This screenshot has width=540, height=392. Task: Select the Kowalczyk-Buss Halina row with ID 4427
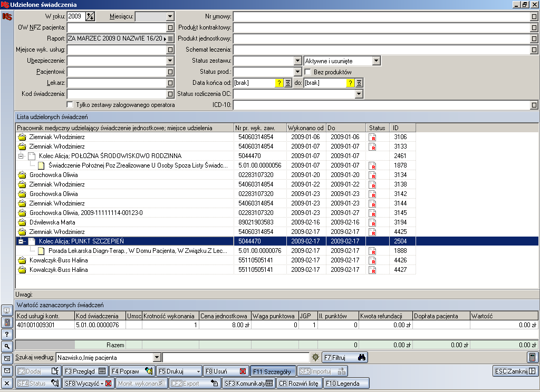[x=215, y=269]
